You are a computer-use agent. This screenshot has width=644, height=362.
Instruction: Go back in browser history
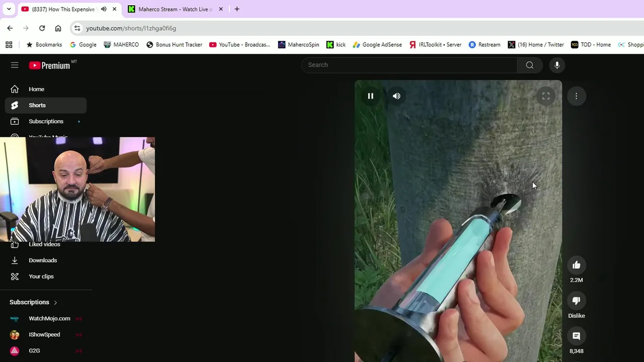click(10, 28)
